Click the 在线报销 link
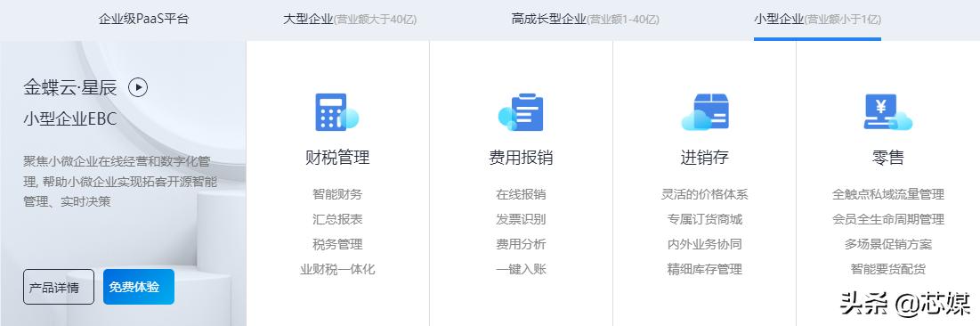The height and width of the screenshot is (326, 980). click(x=521, y=194)
